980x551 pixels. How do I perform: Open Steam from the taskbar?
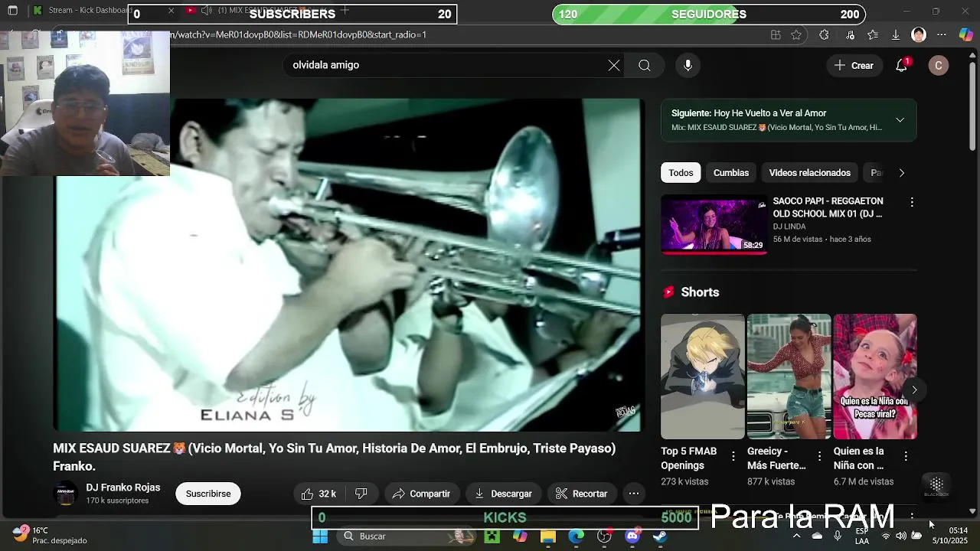coord(659,536)
